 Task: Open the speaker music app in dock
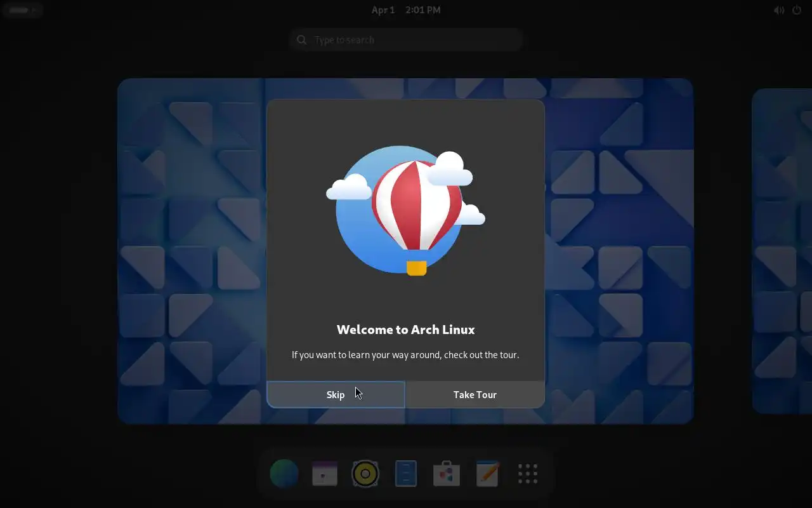365,474
